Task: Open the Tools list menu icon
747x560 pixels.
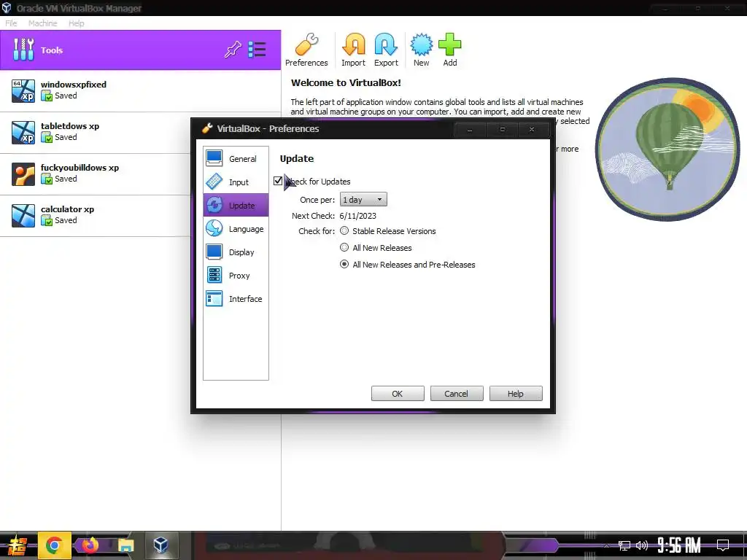Action: [258, 50]
